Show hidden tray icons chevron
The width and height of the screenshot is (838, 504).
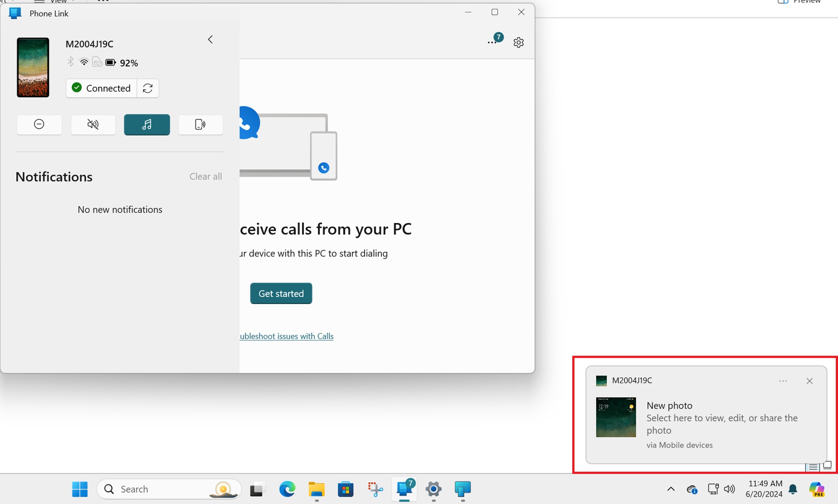click(671, 489)
